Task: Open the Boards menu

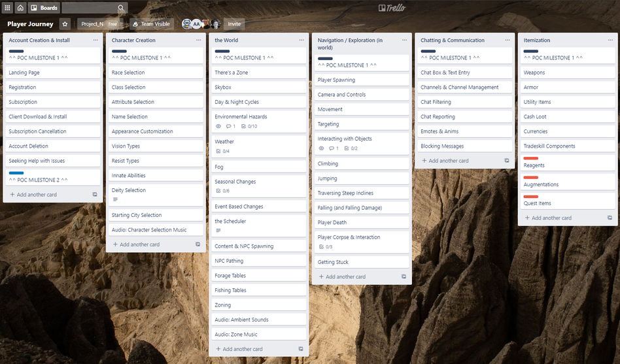Action: click(44, 8)
